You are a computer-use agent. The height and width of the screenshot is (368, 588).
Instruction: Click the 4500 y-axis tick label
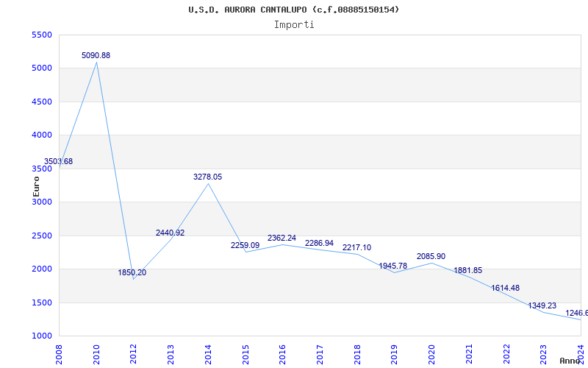coord(42,102)
